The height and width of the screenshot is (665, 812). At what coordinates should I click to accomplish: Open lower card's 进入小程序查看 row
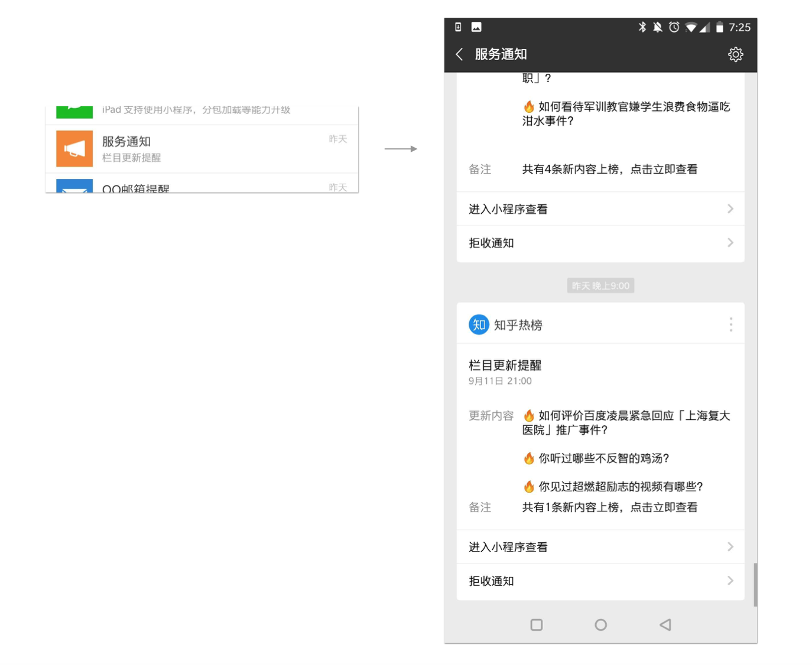click(x=600, y=547)
